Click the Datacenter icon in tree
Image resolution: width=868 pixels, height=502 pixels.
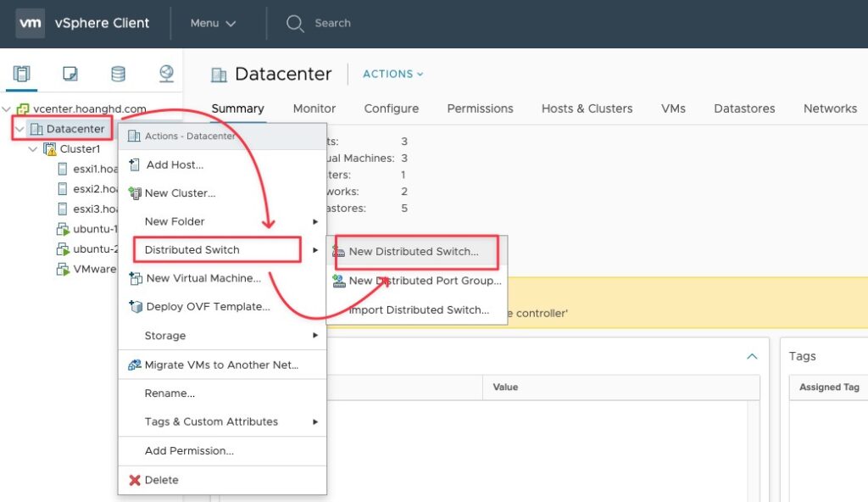pos(36,129)
